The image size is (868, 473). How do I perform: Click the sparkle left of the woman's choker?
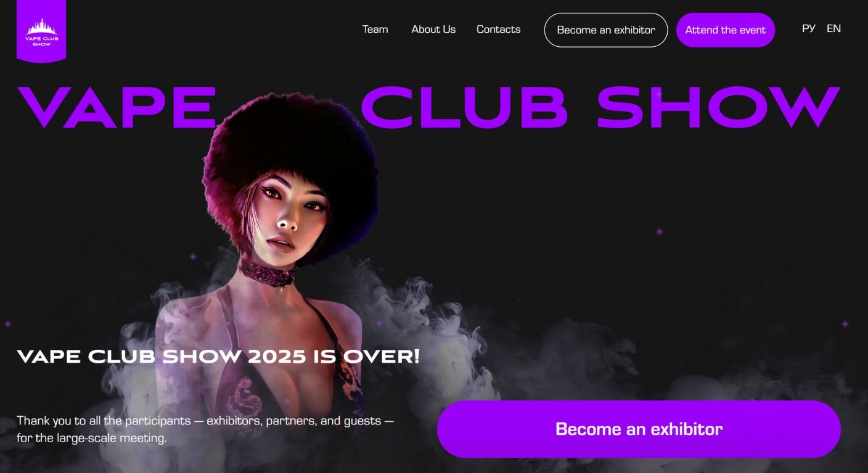click(x=193, y=256)
